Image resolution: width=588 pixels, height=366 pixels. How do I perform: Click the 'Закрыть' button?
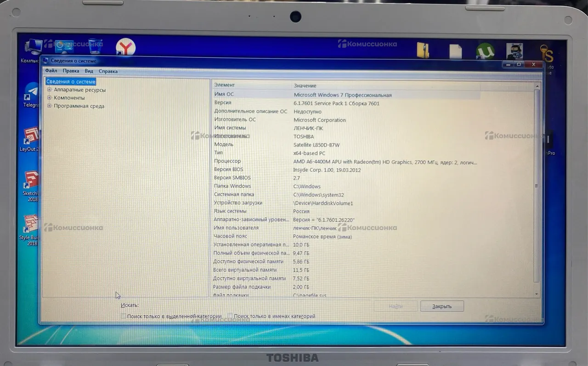(441, 306)
